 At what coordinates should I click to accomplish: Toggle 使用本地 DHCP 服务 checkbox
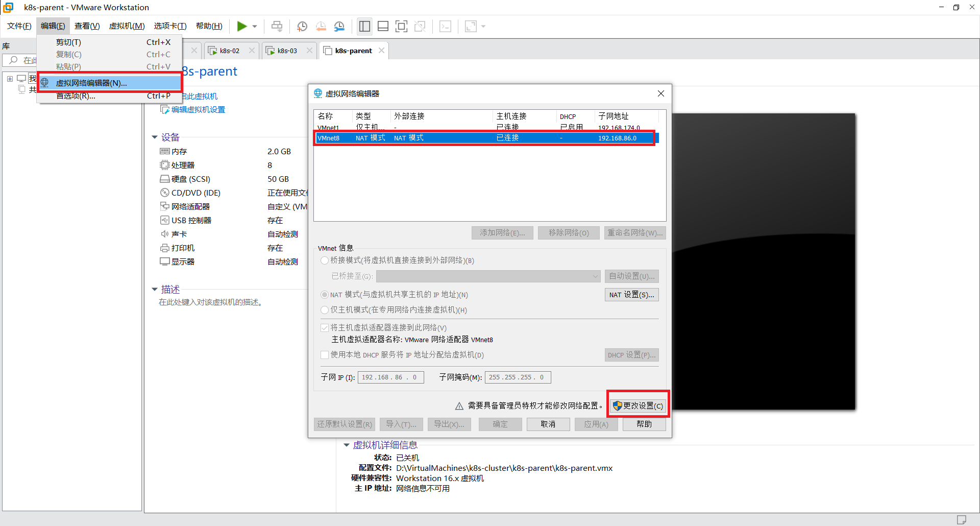325,355
